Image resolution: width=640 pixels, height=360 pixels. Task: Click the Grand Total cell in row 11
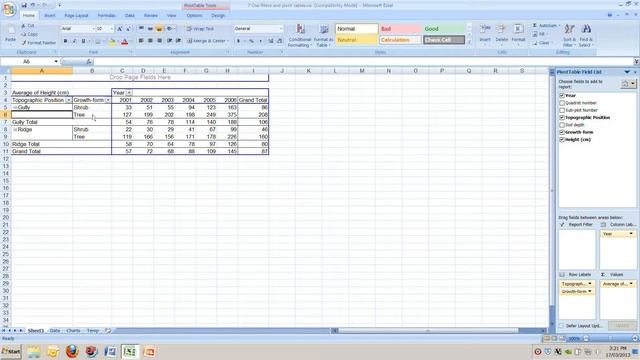pyautogui.click(x=61, y=151)
